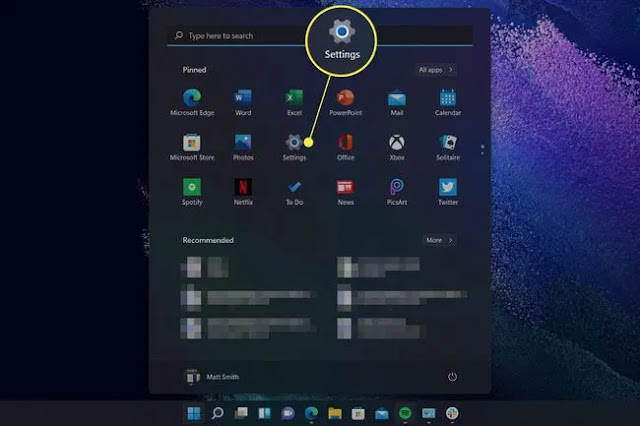Open the Excel pinned app
The height and width of the screenshot is (426, 640).
294,102
